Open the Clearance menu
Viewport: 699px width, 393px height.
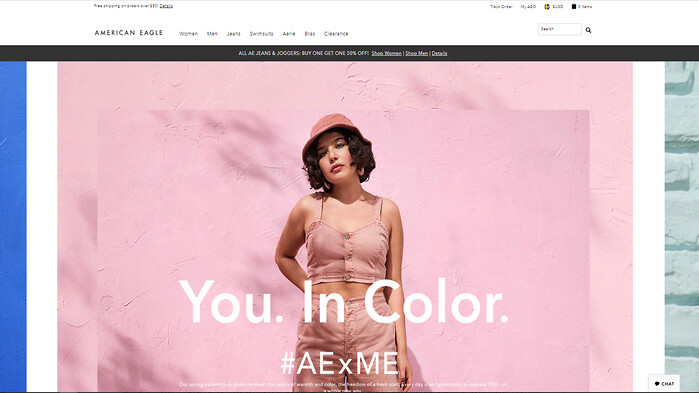pyautogui.click(x=336, y=33)
